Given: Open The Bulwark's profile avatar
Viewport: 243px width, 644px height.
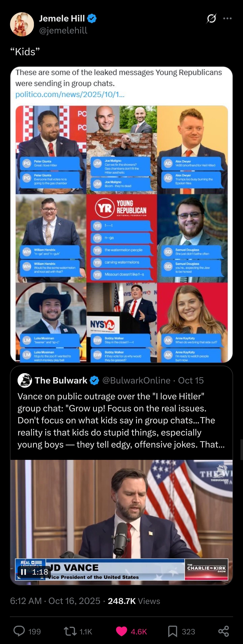Looking at the screenshot, I should (25, 380).
